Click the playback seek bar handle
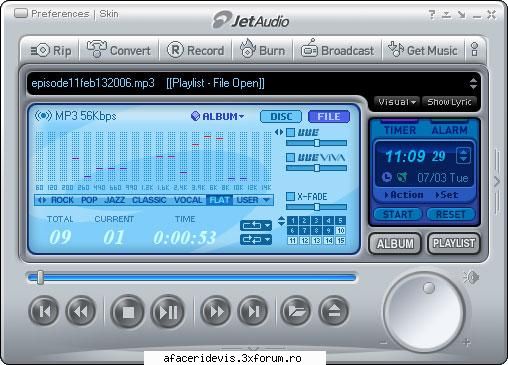This screenshot has height=365, width=508. (x=40, y=277)
